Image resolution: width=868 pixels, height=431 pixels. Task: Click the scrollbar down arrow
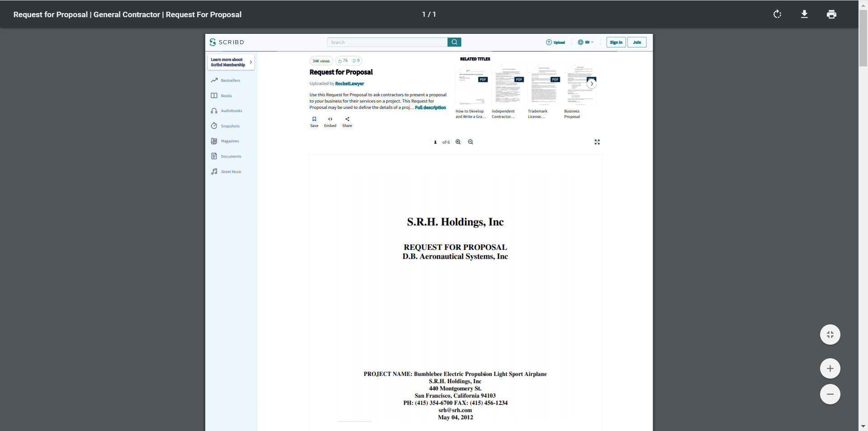tap(863, 426)
